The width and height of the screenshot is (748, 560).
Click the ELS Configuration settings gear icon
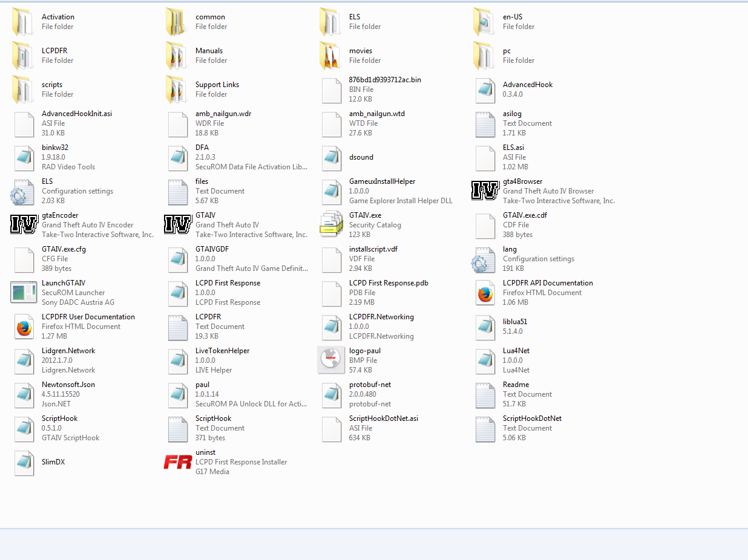tap(23, 191)
